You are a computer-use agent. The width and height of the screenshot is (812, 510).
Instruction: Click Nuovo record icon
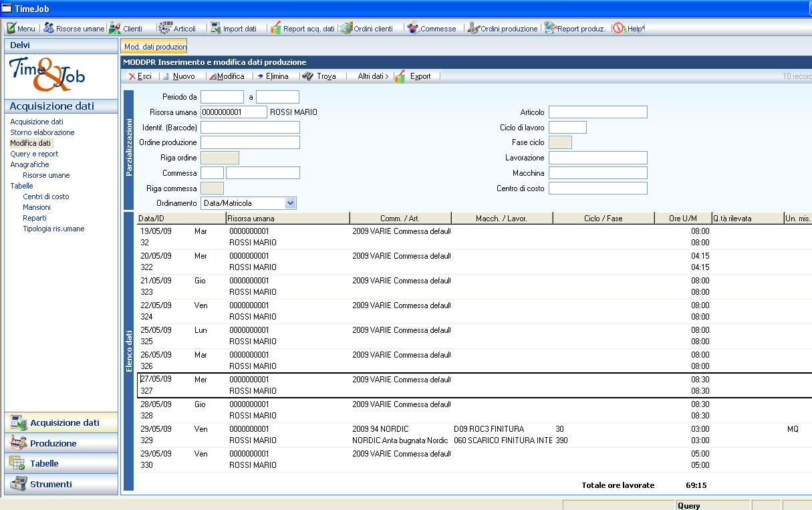click(x=166, y=76)
